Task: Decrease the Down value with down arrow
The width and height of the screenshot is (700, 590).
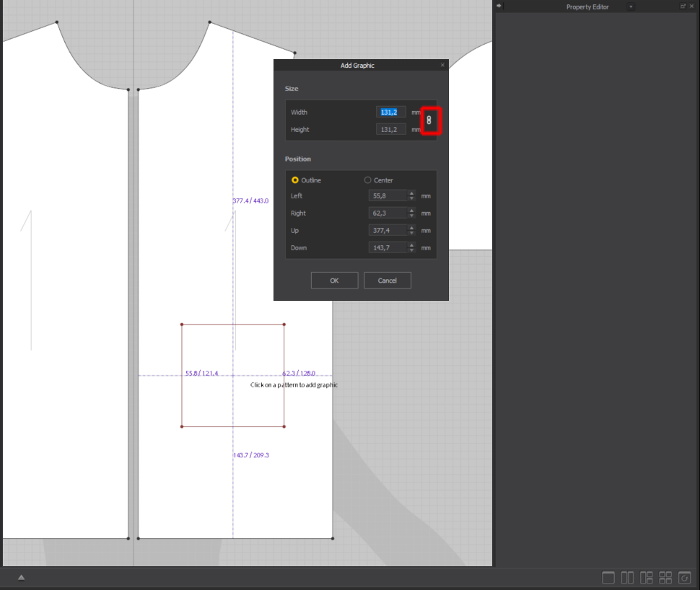Action: [411, 250]
